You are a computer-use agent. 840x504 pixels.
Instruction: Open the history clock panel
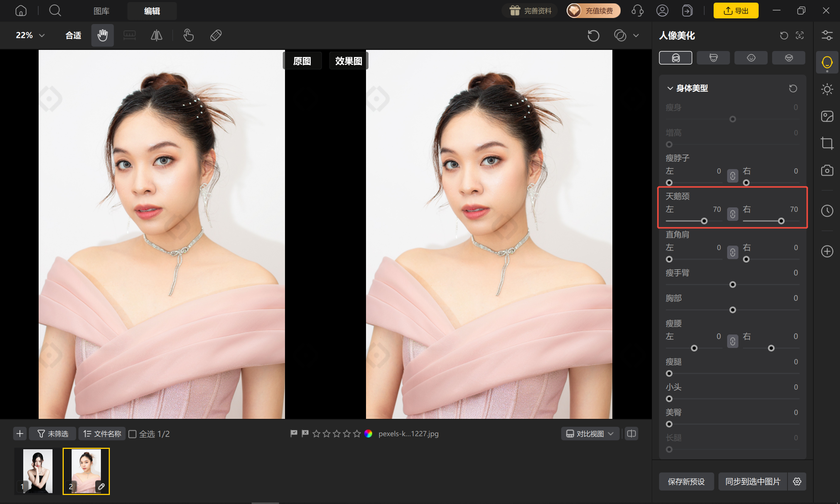827,211
